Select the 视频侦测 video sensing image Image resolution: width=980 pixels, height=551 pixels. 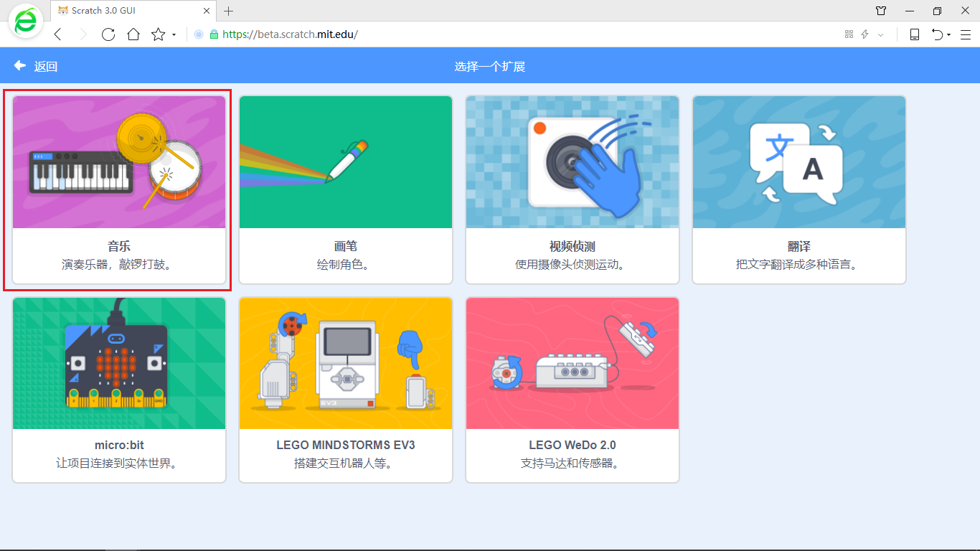click(573, 162)
